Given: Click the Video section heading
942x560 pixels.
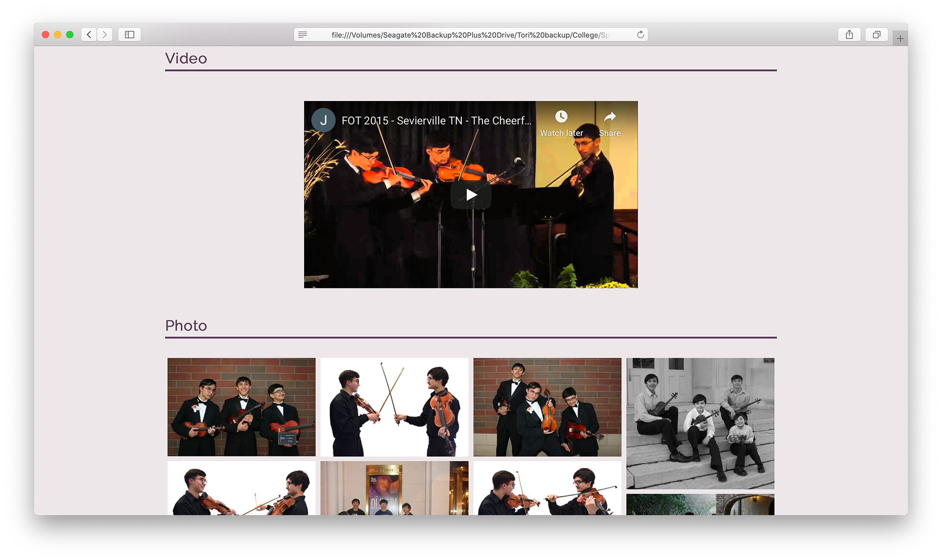Looking at the screenshot, I should pos(186,58).
